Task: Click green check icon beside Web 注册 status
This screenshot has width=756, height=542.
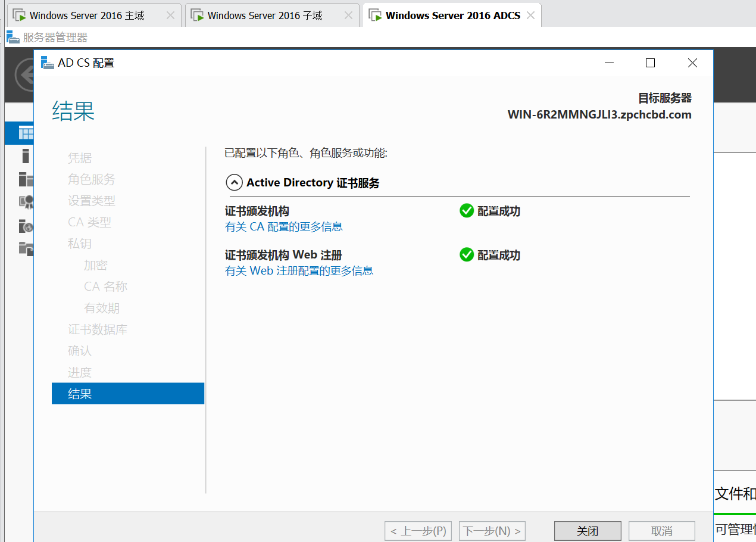Action: click(x=467, y=255)
